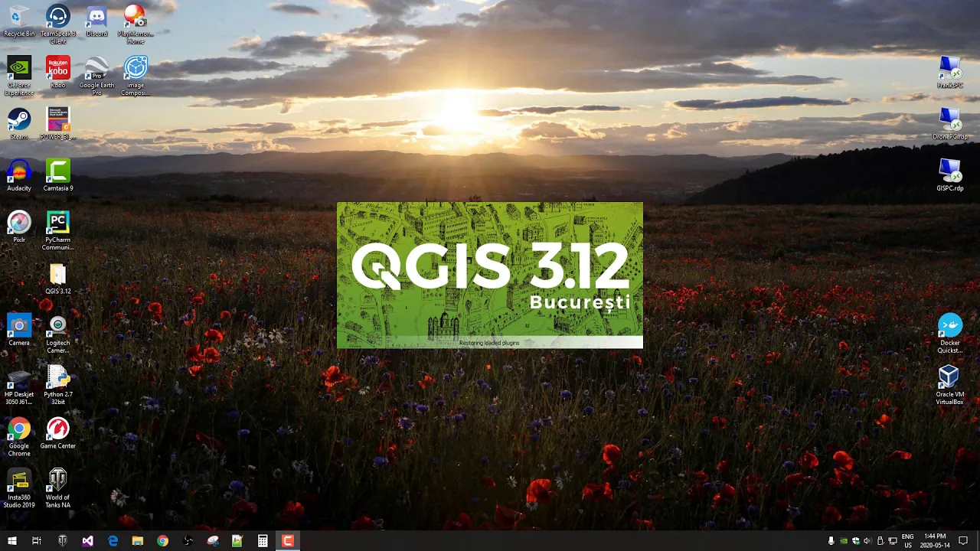Select the Game Center desktop icon
980x551 pixels.
point(58,433)
